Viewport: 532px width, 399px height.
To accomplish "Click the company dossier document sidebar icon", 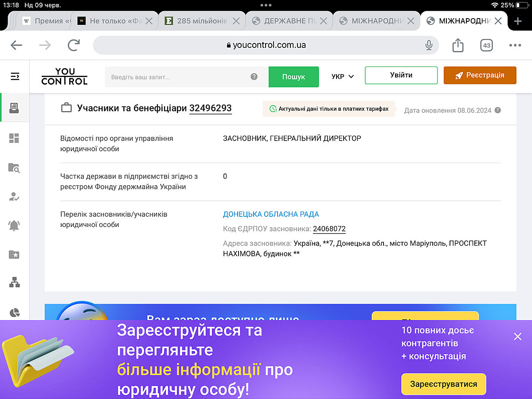I will 14,107.
